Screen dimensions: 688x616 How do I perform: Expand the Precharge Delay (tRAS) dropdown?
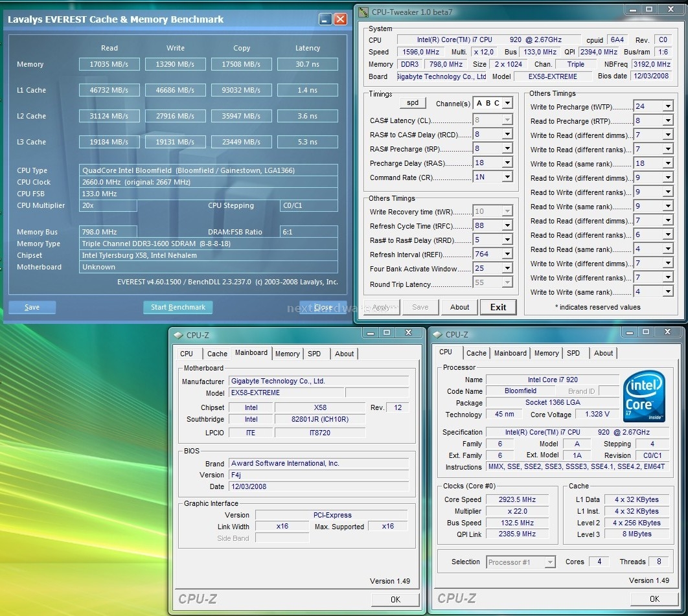508,163
